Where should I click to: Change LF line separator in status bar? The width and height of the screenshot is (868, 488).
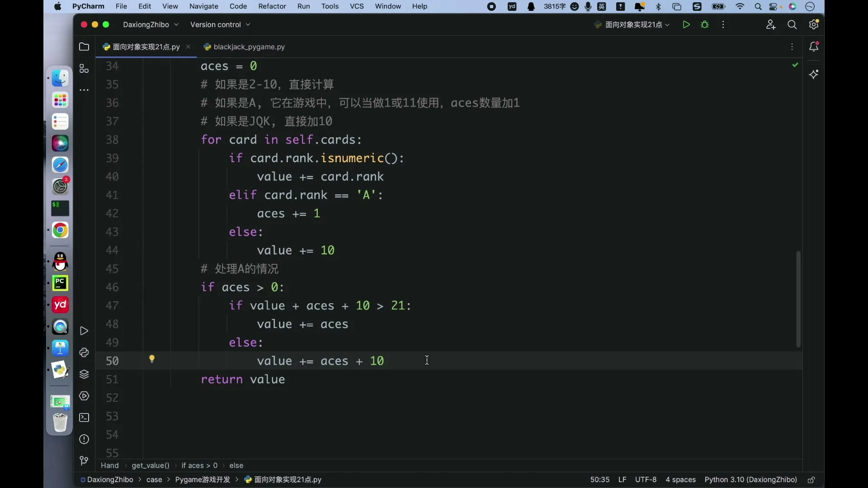(622, 480)
